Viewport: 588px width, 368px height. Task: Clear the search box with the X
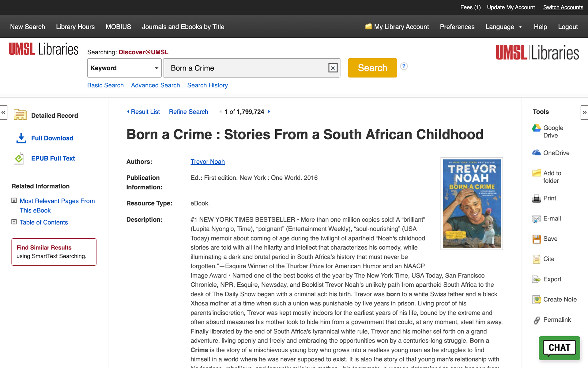[x=333, y=68]
